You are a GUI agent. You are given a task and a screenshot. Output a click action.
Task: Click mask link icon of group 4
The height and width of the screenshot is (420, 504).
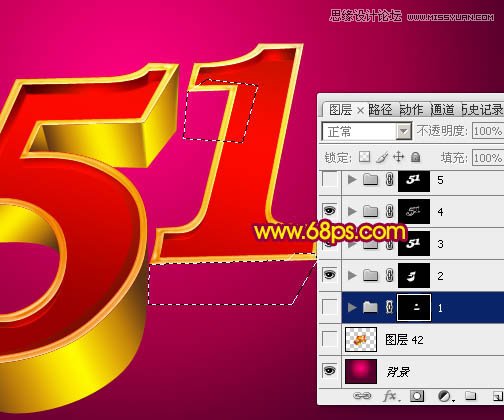click(x=389, y=211)
